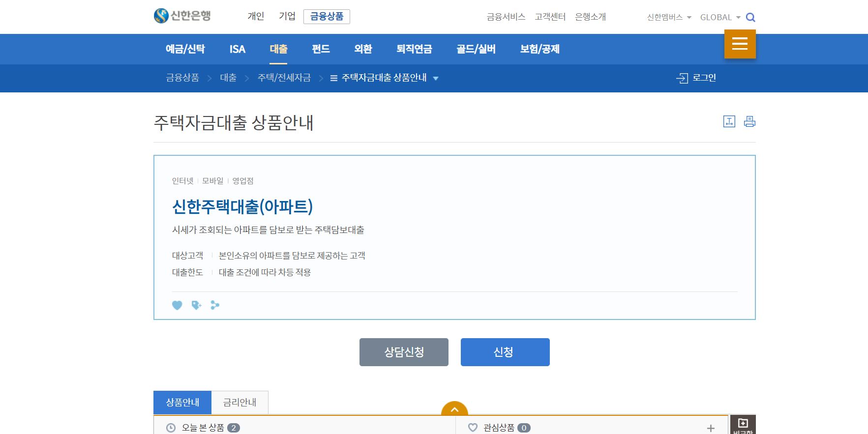Click the blue 신청 button
868x434 pixels.
[x=505, y=352]
